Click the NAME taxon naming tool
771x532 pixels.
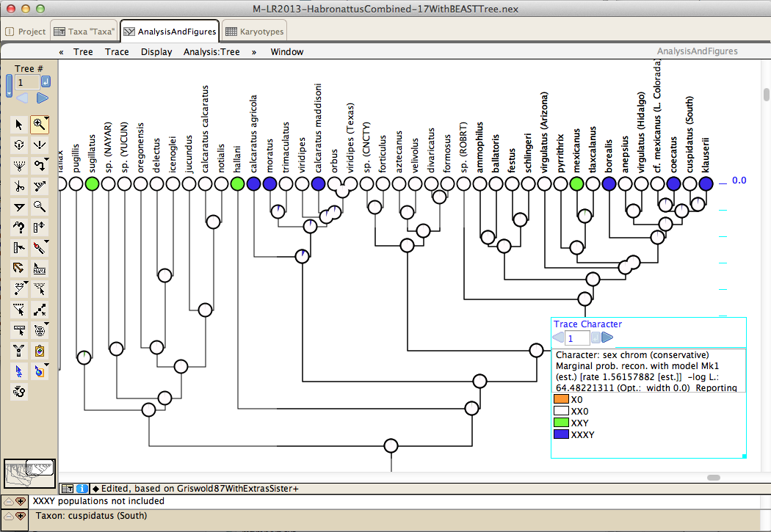coord(40,269)
